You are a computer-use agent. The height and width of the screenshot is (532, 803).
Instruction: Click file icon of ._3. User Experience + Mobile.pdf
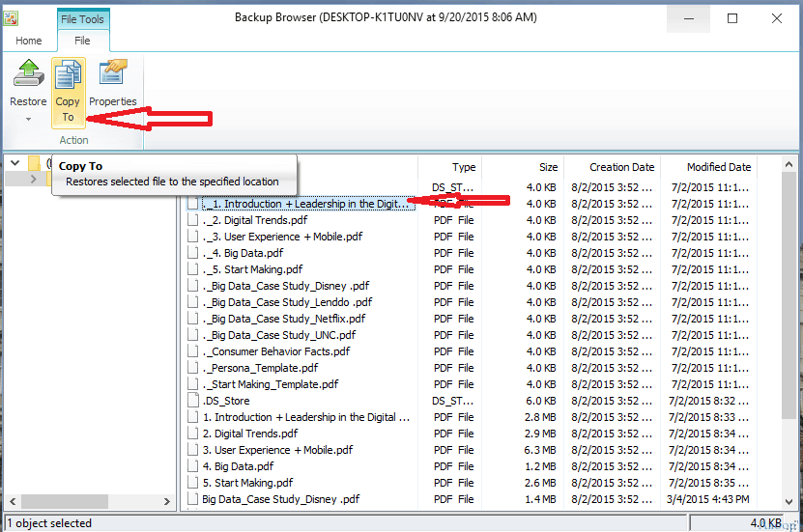(192, 237)
